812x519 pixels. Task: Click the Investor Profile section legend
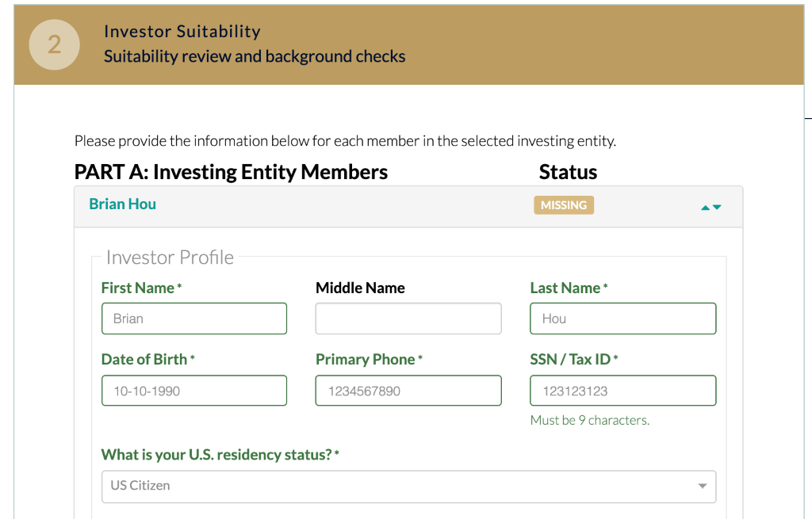point(170,258)
